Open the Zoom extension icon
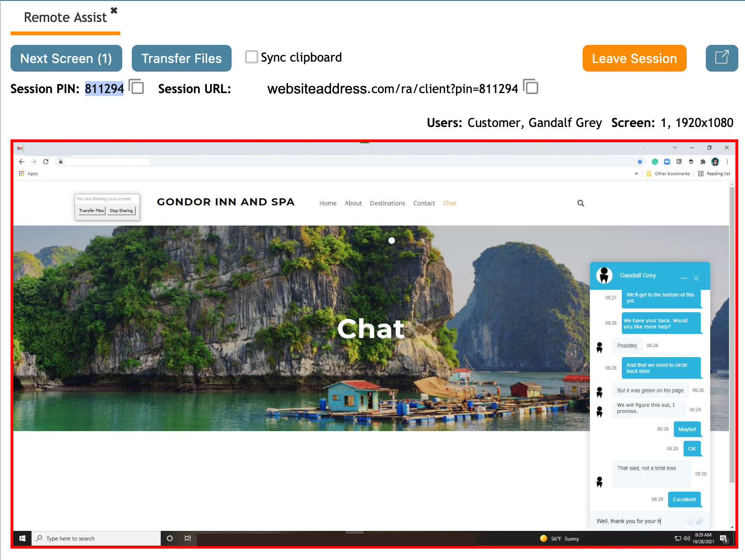Image resolution: width=745 pixels, height=560 pixels. (667, 162)
